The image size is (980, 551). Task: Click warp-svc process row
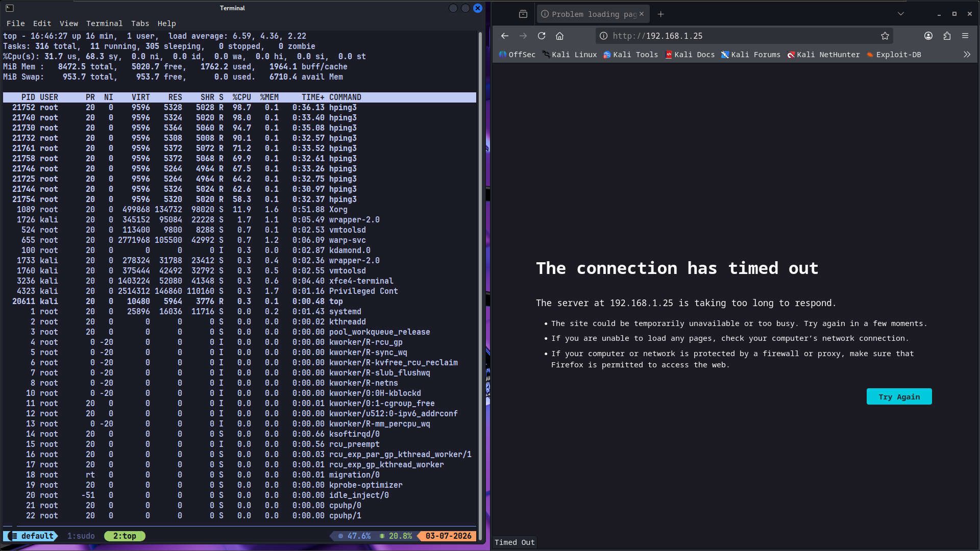(x=239, y=240)
